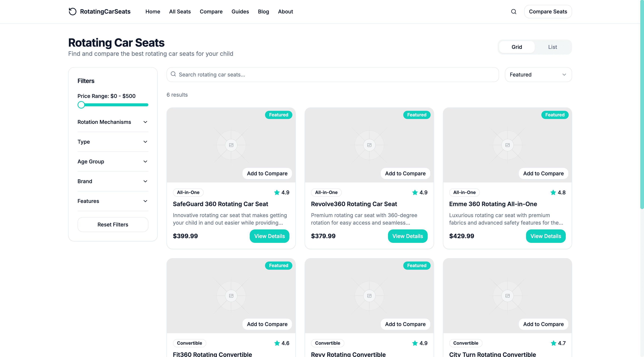Viewport: 644px width, 357px height.
Task: Open search via header magnifier icon
Action: 514,12
